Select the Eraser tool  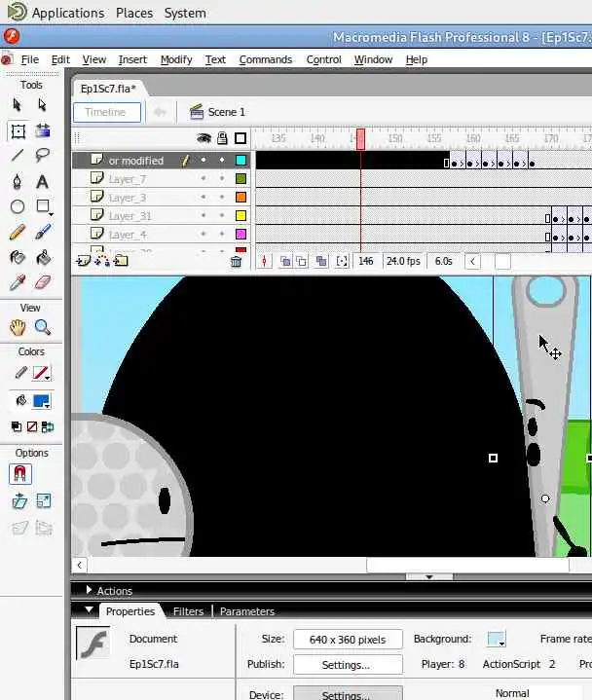43,282
